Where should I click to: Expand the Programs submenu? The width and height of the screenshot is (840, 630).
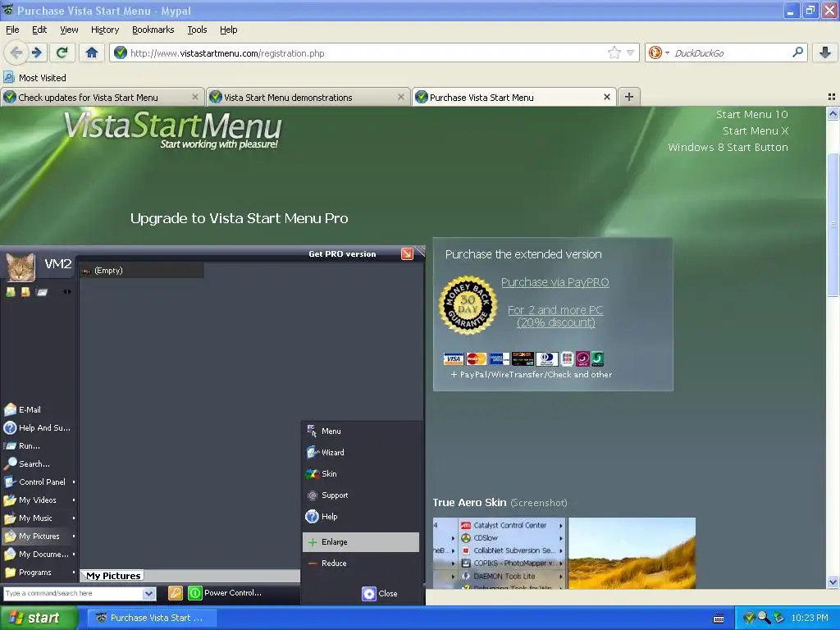click(73, 572)
